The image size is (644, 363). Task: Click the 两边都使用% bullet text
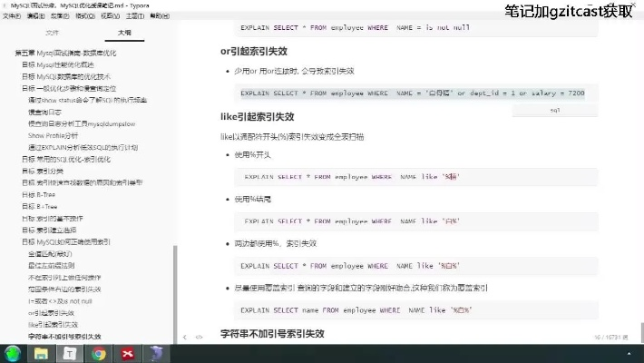275,244
